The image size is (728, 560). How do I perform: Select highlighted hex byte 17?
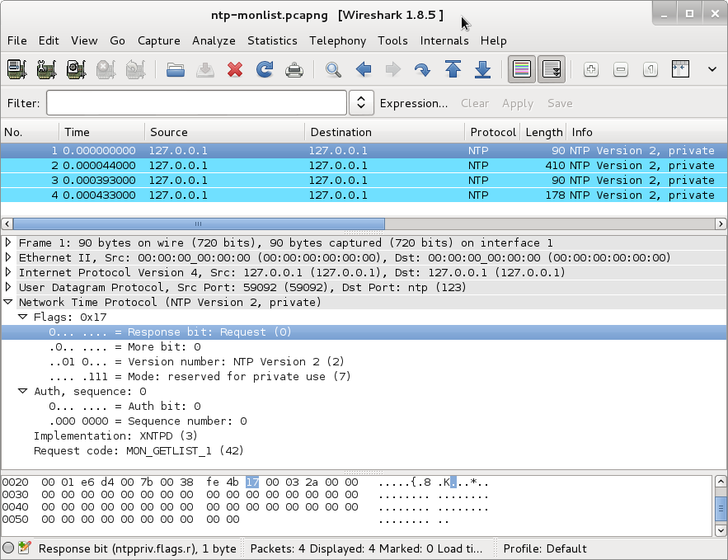(x=252, y=482)
